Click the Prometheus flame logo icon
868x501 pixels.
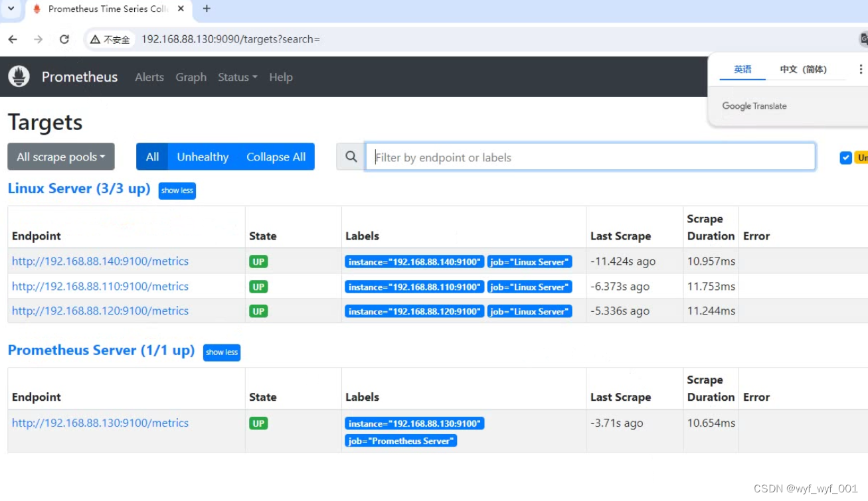(19, 77)
